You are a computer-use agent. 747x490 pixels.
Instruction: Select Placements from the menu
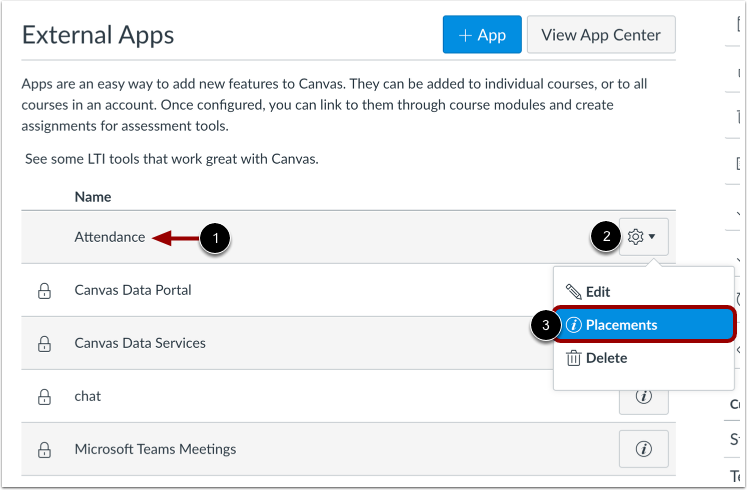621,325
